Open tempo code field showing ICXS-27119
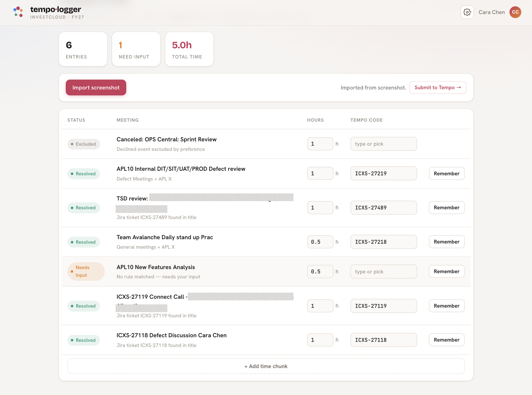This screenshot has height=395, width=532. (383, 306)
